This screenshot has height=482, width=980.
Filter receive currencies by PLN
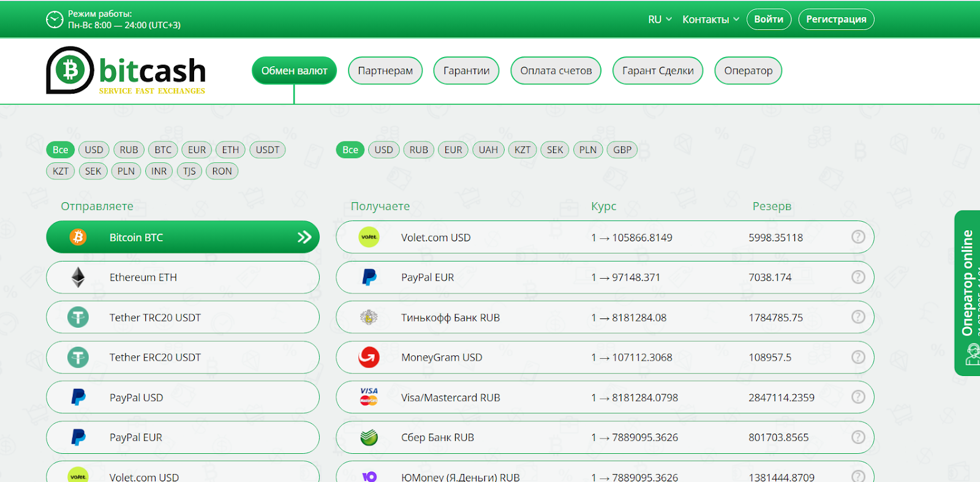pyautogui.click(x=588, y=149)
